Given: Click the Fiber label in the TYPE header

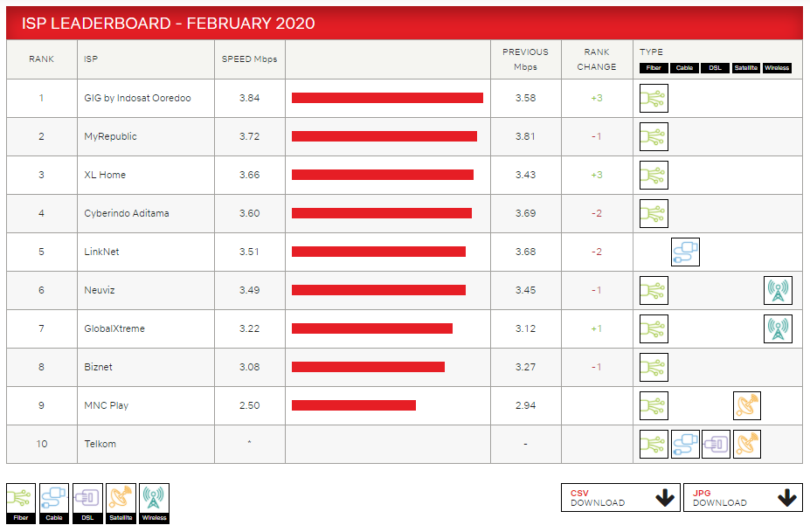Looking at the screenshot, I should (654, 67).
